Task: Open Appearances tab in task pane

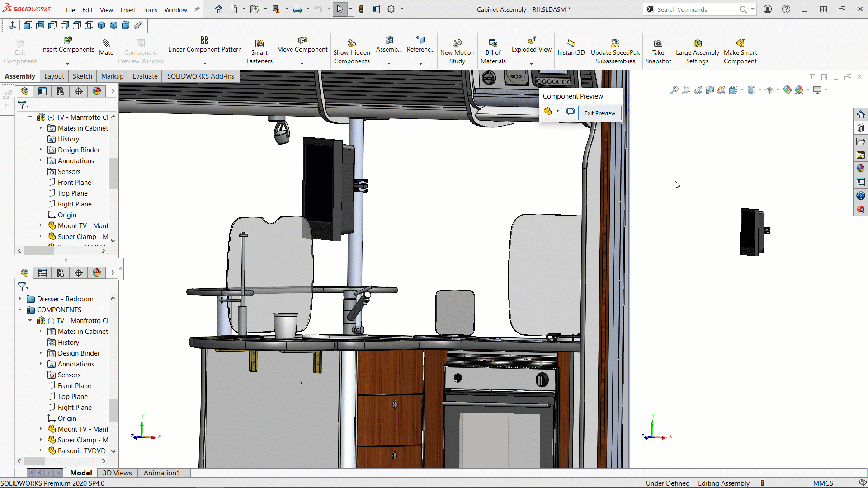Action: (x=861, y=169)
